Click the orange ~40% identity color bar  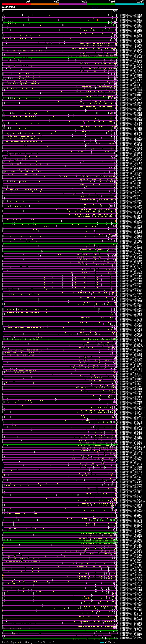[x=45, y=4]
